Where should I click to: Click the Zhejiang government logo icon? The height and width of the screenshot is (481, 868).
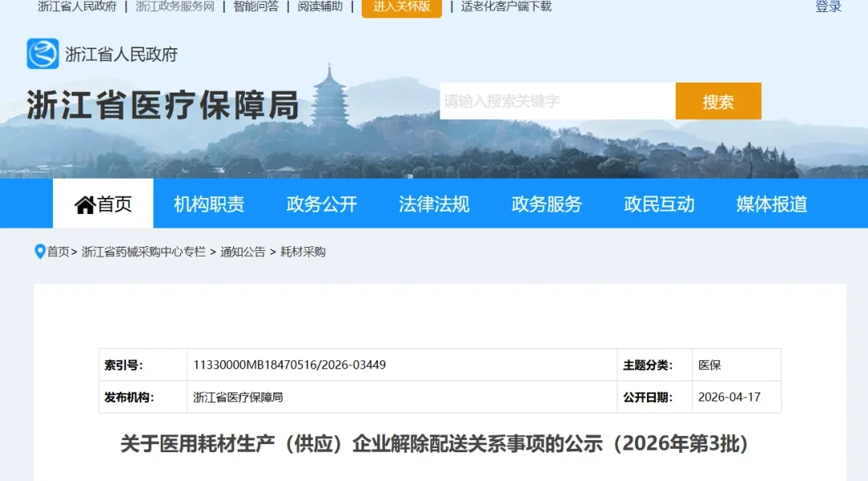(43, 54)
